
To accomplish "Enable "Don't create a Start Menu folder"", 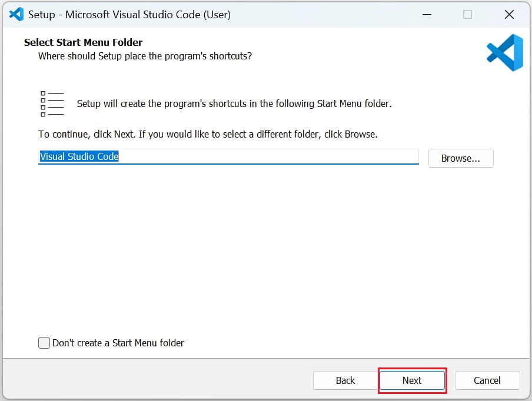I will pos(44,342).
